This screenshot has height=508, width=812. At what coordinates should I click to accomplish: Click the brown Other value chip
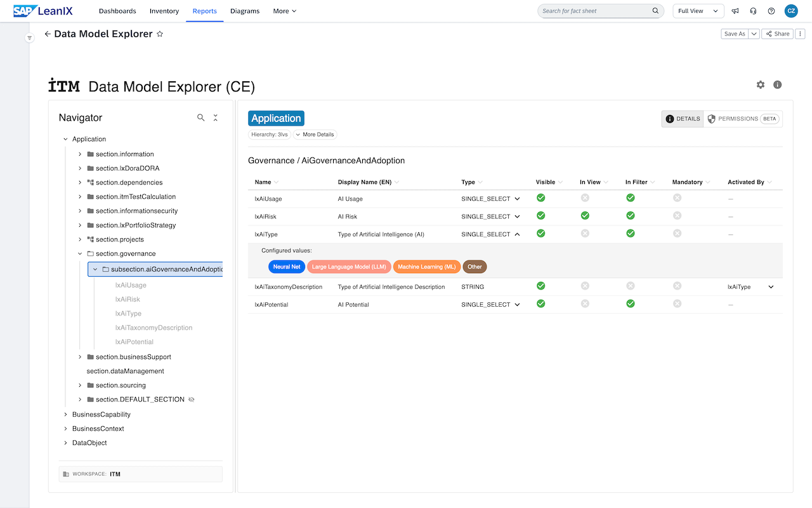[475, 267]
